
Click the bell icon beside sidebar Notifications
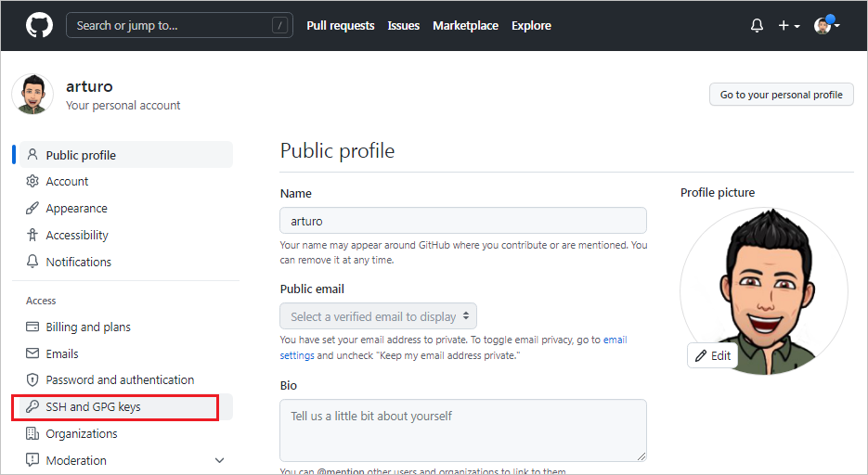(x=32, y=261)
